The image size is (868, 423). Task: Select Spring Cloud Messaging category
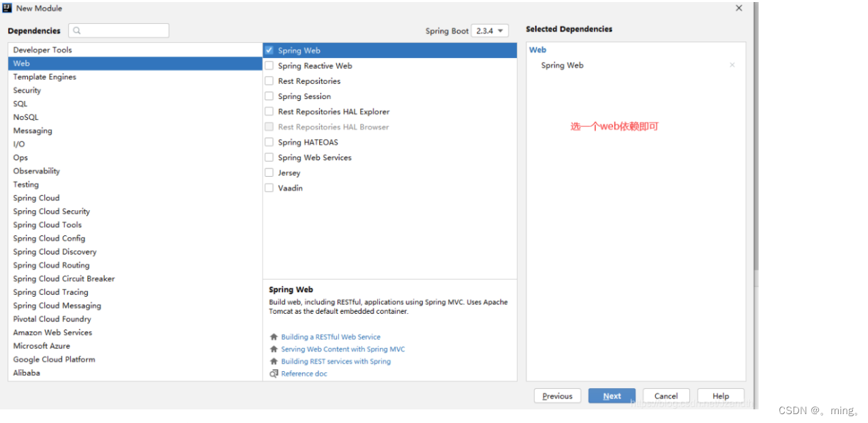[x=135, y=306]
